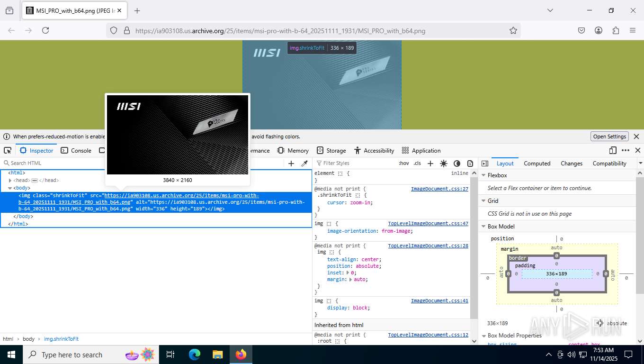
Task: Open the Memory tab
Action: click(293, 150)
